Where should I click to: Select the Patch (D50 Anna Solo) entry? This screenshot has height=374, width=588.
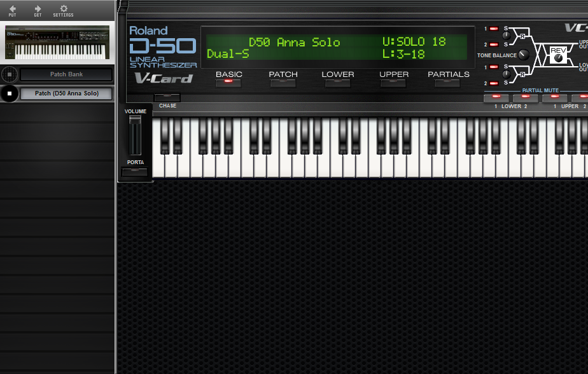click(x=66, y=93)
